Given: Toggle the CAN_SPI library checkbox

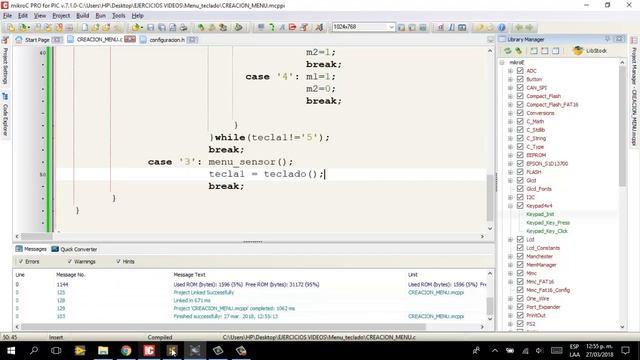Looking at the screenshot, I should (x=520, y=87).
